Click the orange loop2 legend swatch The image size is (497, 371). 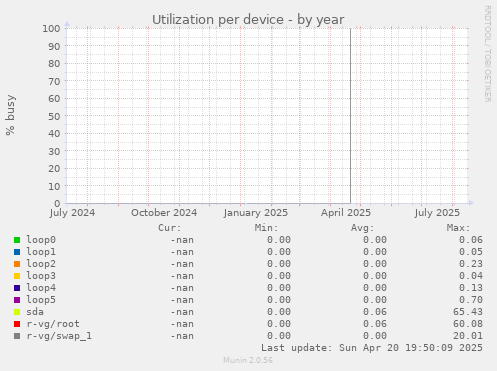point(17,264)
